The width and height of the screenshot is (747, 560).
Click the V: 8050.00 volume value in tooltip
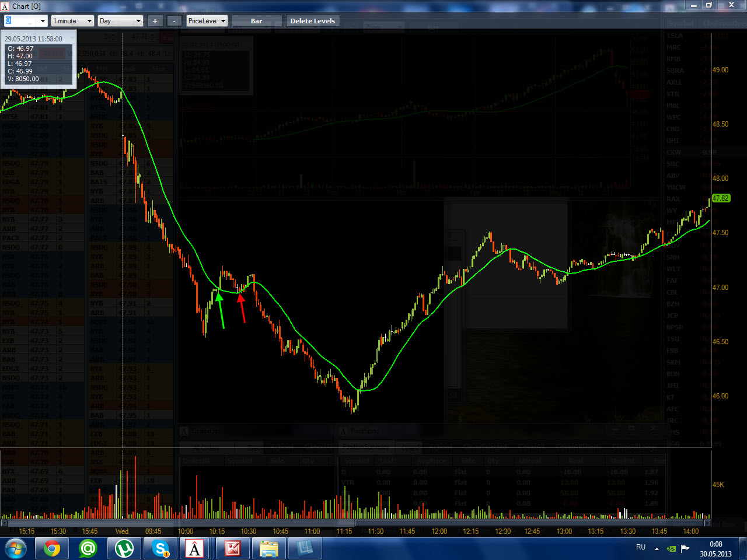(23, 79)
